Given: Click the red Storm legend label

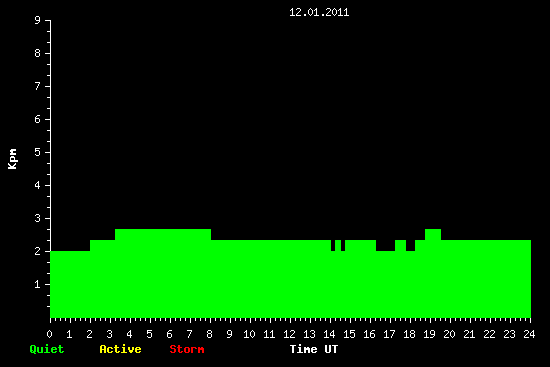Looking at the screenshot, I should point(187,349).
